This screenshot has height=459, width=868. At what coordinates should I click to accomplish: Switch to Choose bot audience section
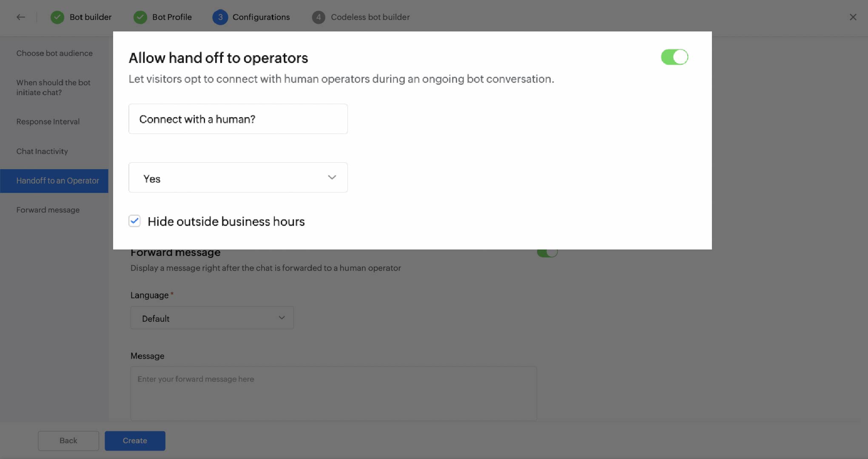pyautogui.click(x=54, y=53)
